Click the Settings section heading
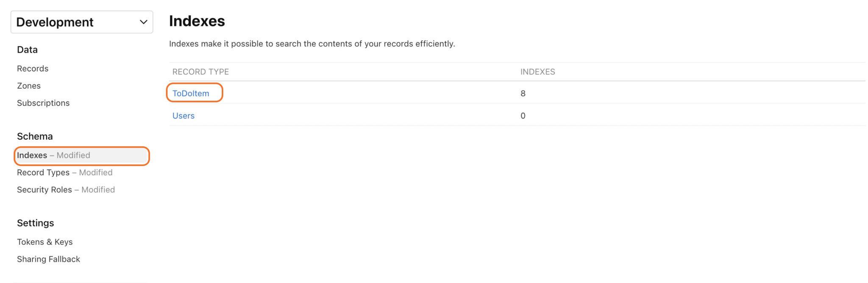Screen dimensions: 868x283 coord(36,223)
